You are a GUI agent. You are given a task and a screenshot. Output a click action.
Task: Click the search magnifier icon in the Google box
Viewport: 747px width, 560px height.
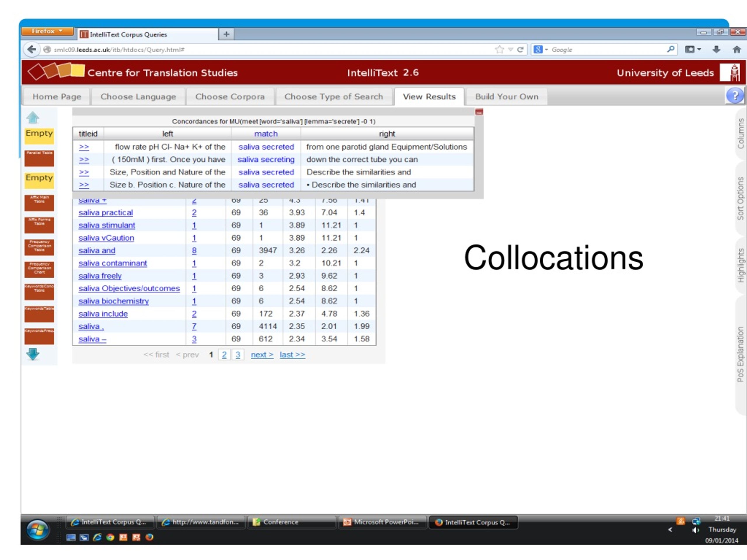click(x=671, y=49)
